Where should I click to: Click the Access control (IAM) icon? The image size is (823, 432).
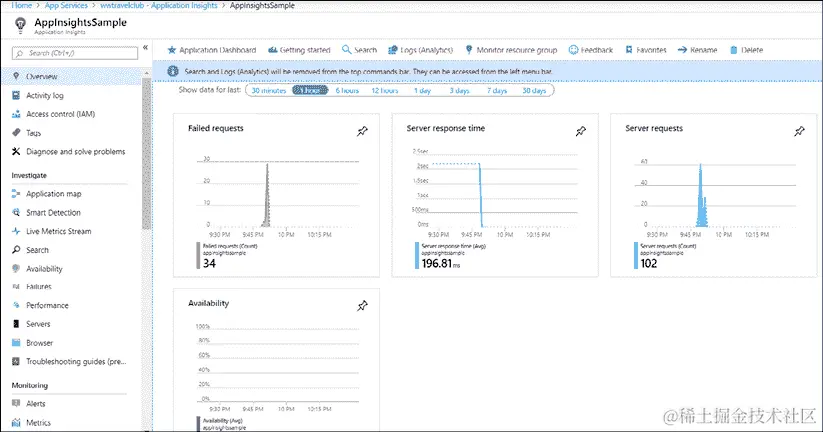[16, 114]
